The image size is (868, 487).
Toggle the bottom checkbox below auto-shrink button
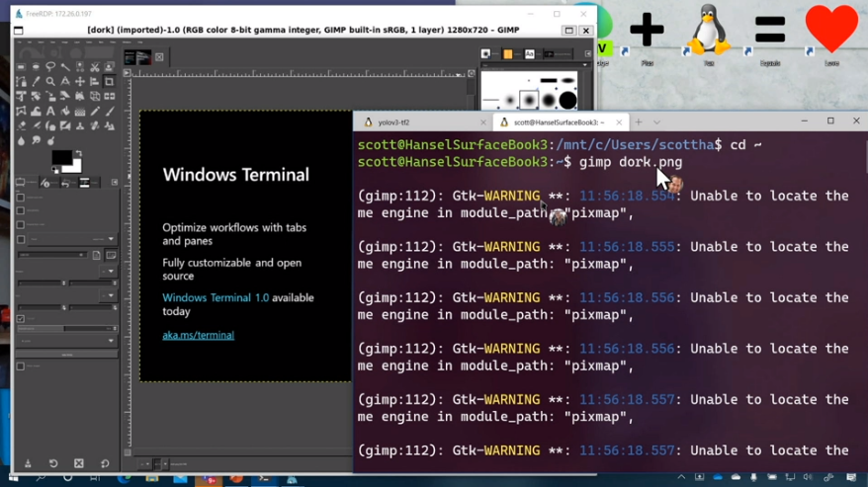tap(21, 366)
